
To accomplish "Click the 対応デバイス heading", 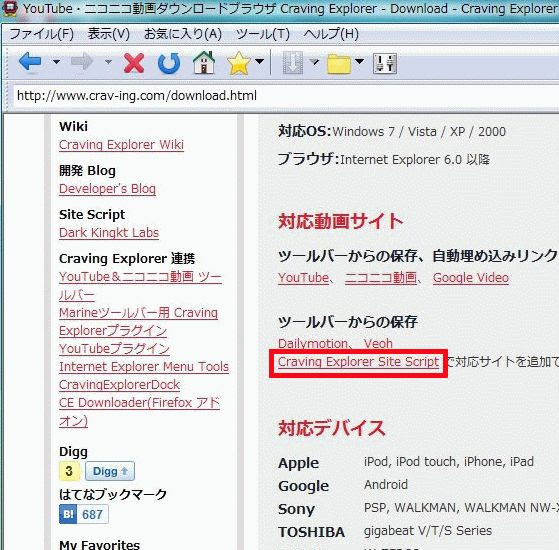I will pos(332,428).
